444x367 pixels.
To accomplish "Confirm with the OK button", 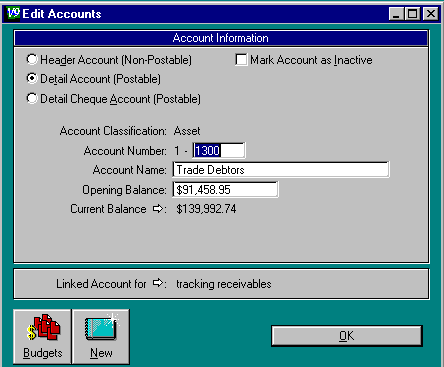I will pyautogui.click(x=347, y=336).
